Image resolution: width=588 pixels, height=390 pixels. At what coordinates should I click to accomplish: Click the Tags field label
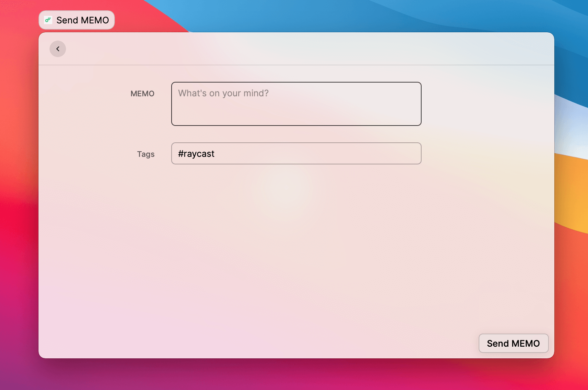click(x=146, y=154)
